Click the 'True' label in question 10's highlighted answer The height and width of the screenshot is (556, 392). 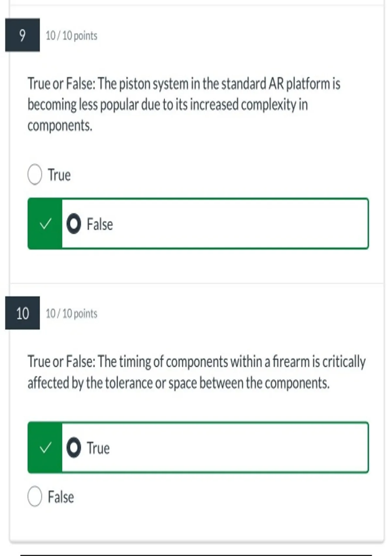(98, 448)
